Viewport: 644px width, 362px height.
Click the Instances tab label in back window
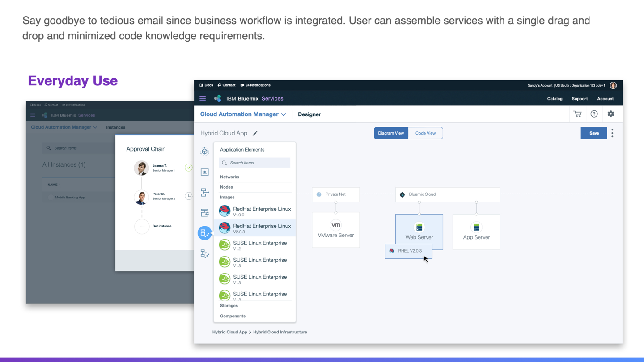tap(116, 127)
